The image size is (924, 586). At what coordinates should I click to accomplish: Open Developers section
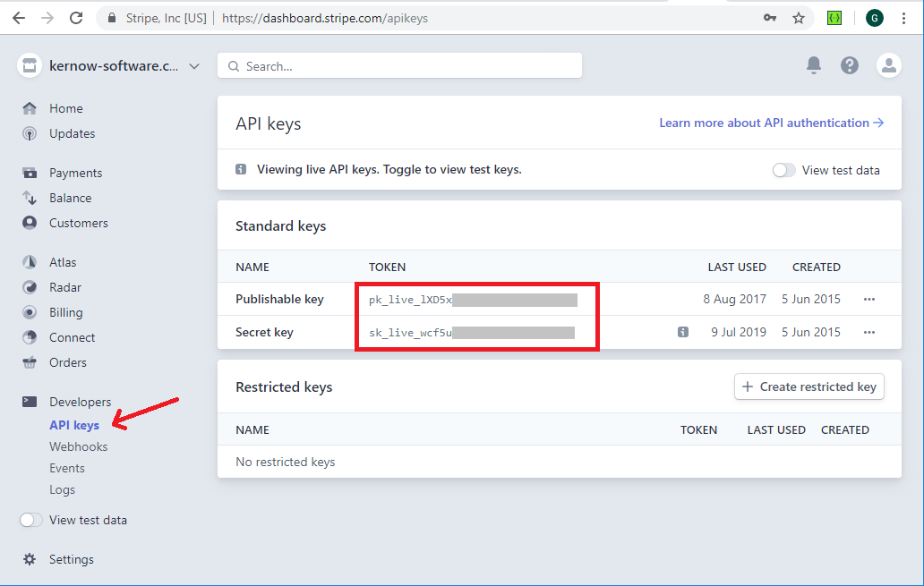[81, 402]
